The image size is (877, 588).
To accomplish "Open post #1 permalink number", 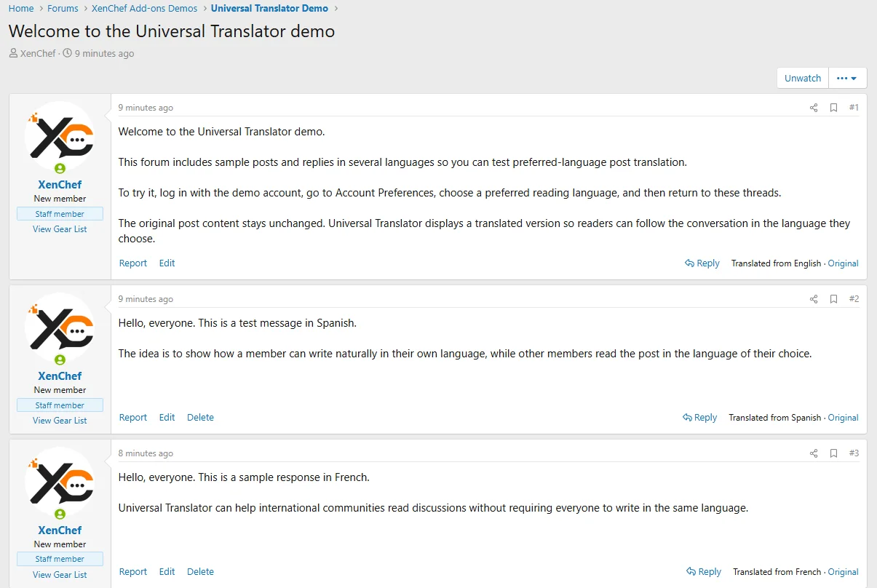I will 854,108.
